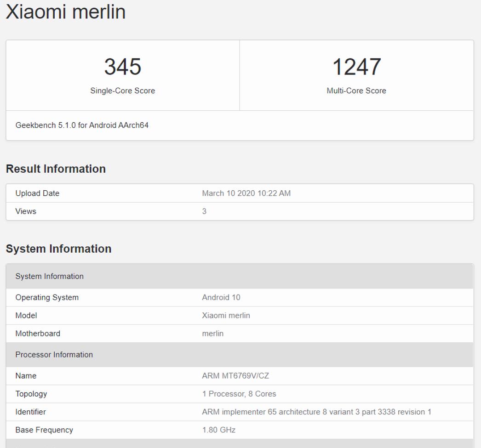
Task: Select the multi-core score 1247
Action: pos(357,67)
